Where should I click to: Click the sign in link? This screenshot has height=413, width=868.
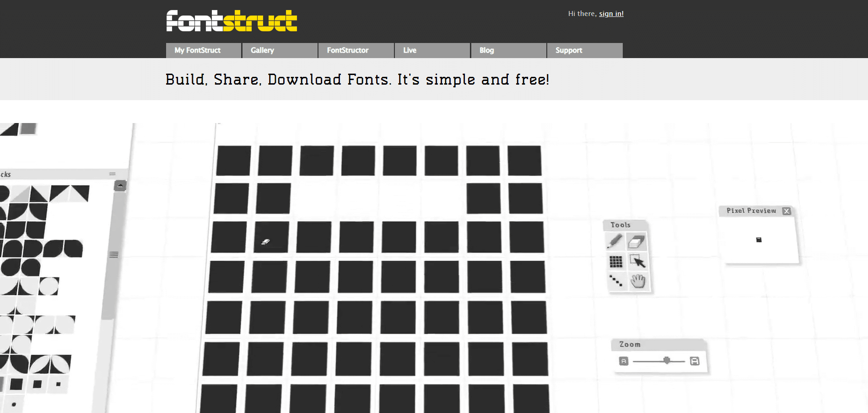611,13
